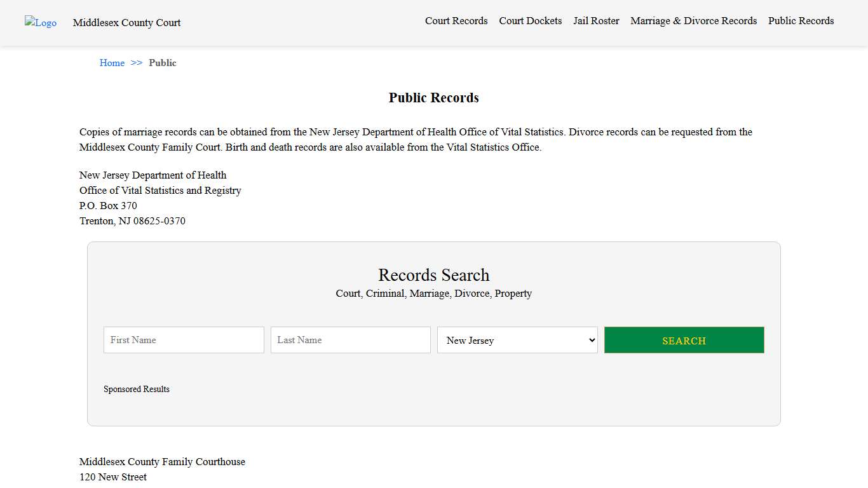
Task: Open Marriage & Divorce Records
Action: pyautogui.click(x=693, y=21)
